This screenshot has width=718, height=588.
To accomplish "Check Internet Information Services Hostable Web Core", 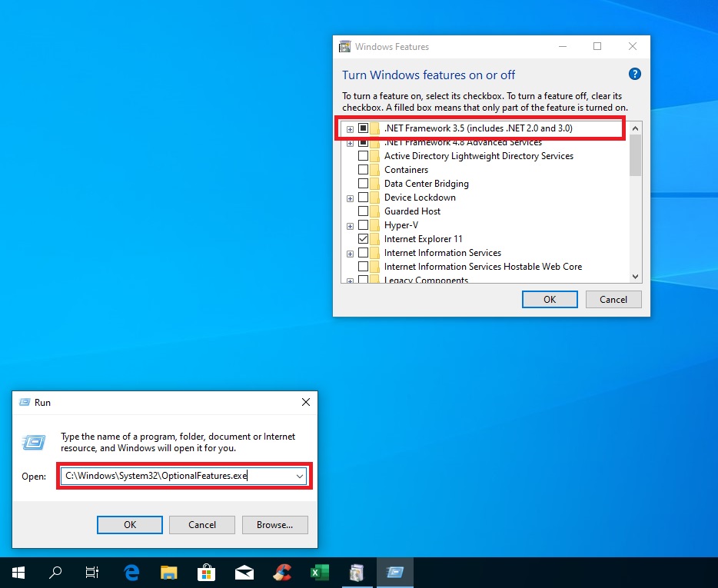I will pyautogui.click(x=363, y=267).
